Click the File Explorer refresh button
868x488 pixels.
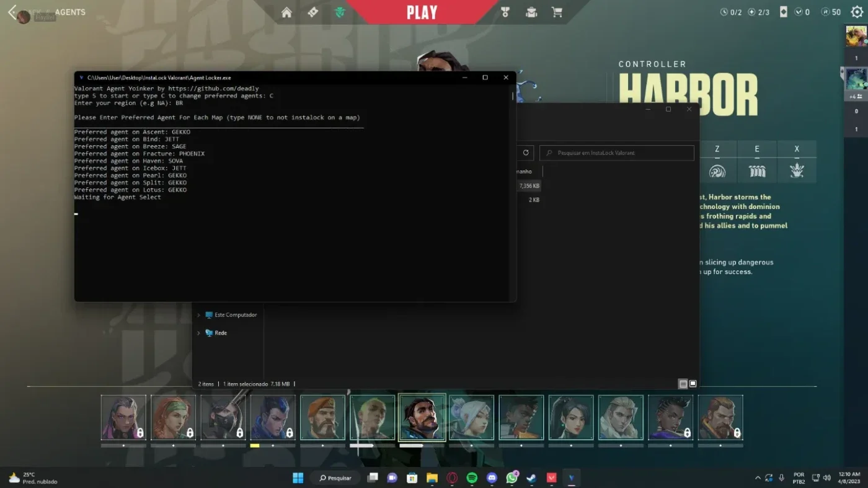[x=526, y=153]
